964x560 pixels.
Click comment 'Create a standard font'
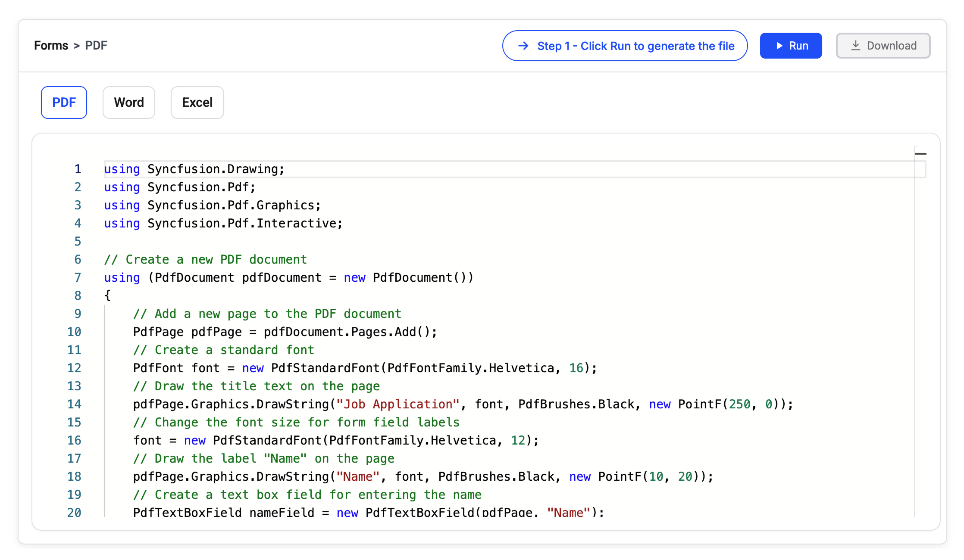tap(223, 350)
